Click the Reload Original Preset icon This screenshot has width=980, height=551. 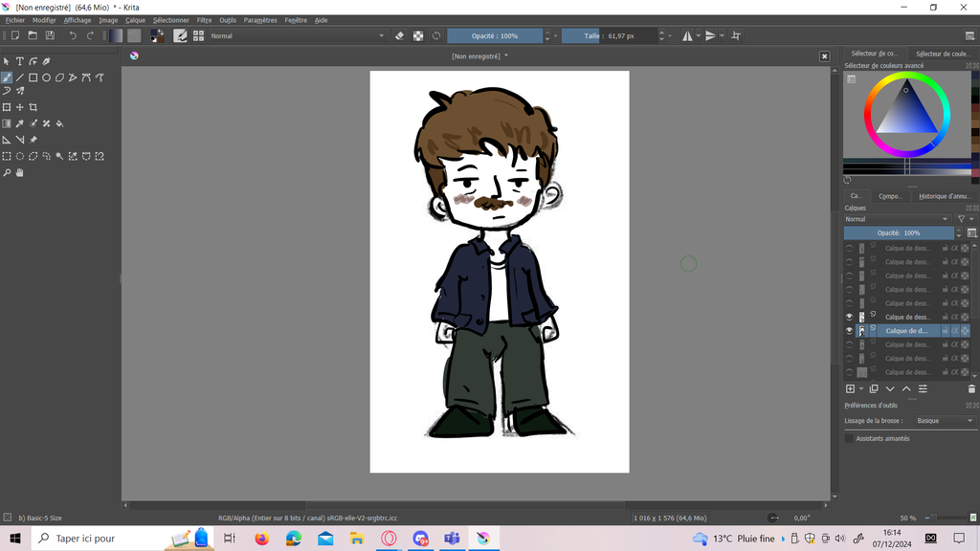point(436,35)
